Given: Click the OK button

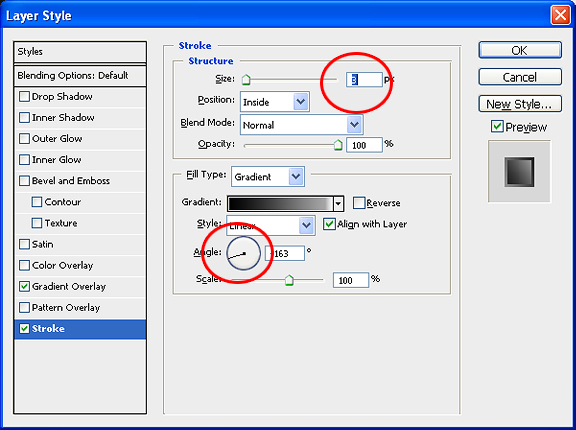Looking at the screenshot, I should (520, 50).
